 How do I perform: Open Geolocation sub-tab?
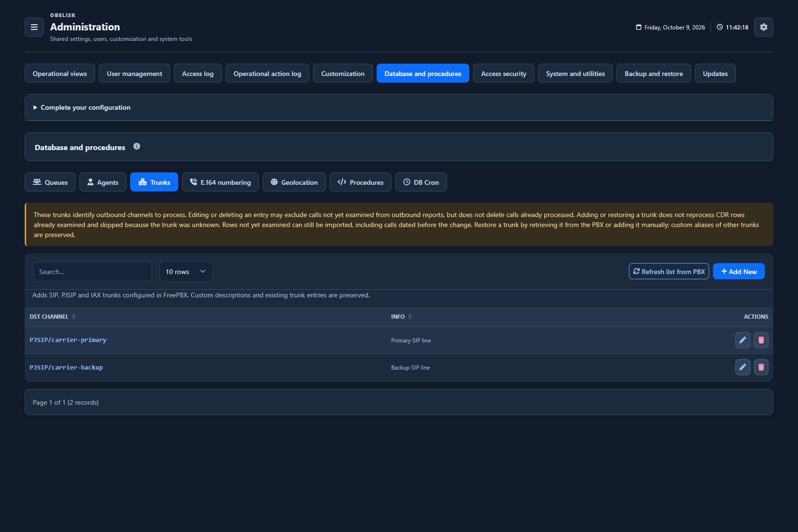tap(294, 182)
